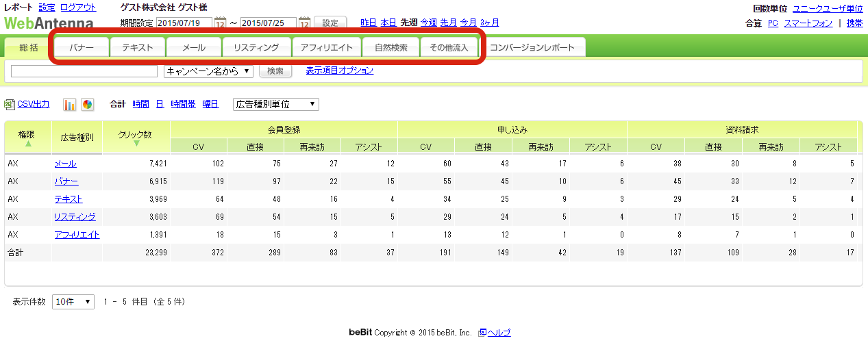The width and height of the screenshot is (868, 345).
Task: Switch to the バナー tab
Action: coord(82,48)
